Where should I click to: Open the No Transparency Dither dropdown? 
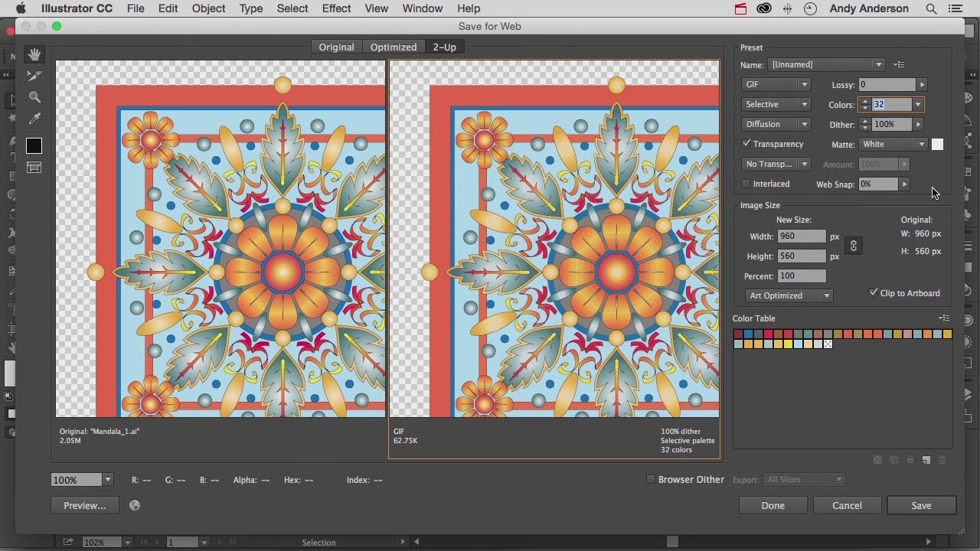click(776, 165)
